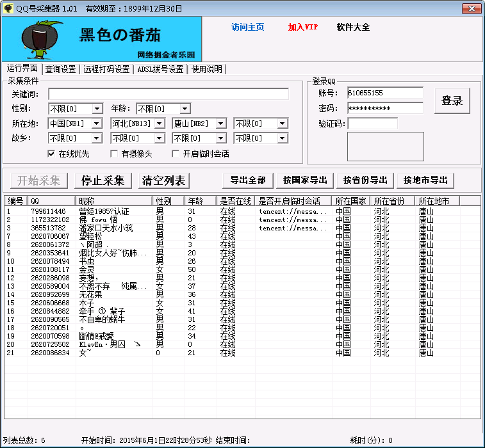485x448 pixels.
Task: Sort by the 性别 column header
Action: (169, 201)
